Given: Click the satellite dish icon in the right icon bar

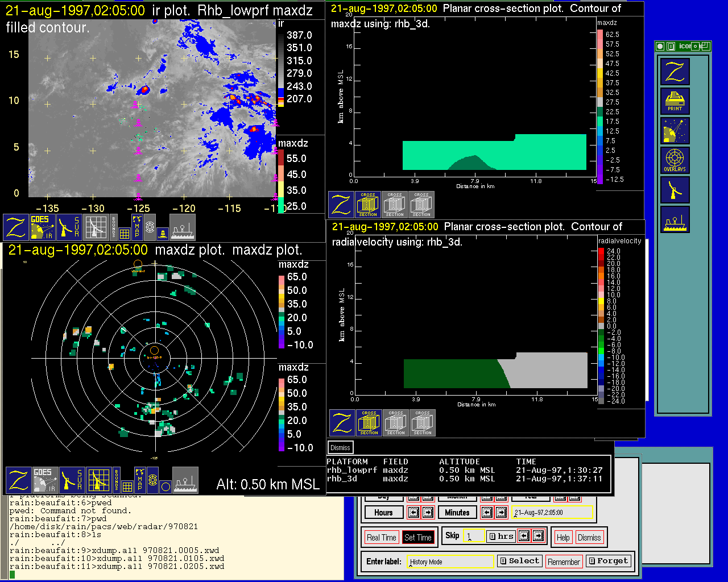Looking at the screenshot, I should pos(675,190).
